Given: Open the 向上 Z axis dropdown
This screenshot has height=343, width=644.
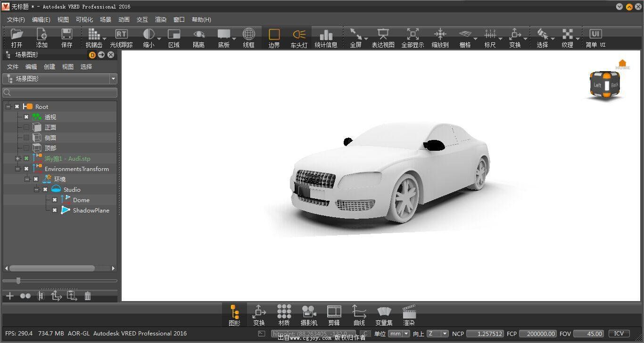Looking at the screenshot, I should pyautogui.click(x=438, y=334).
